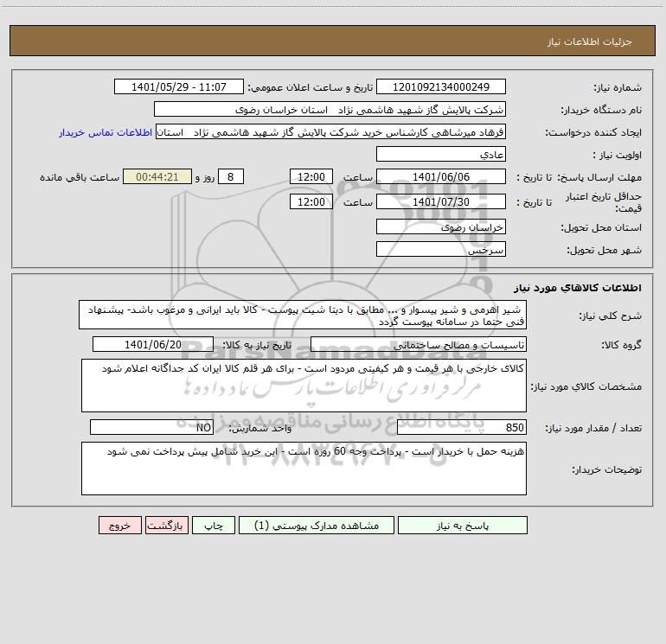
Task: Click the پاسخ به نیاز button
Action: (463, 526)
